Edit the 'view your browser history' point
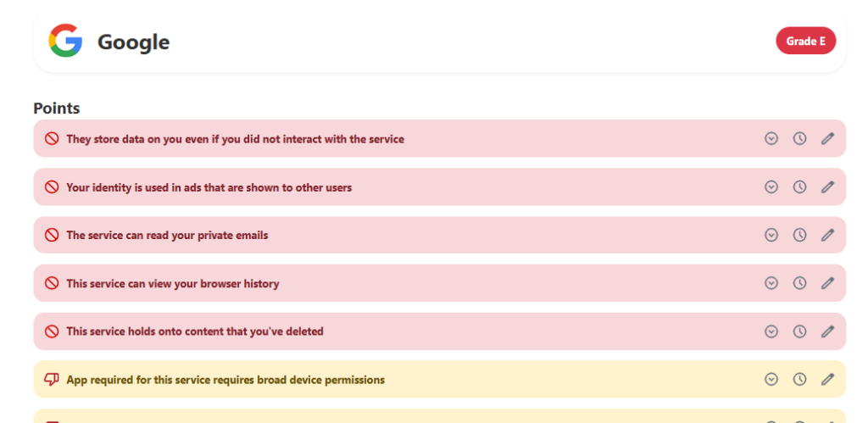Image resolution: width=868 pixels, height=423 pixels. tap(828, 283)
